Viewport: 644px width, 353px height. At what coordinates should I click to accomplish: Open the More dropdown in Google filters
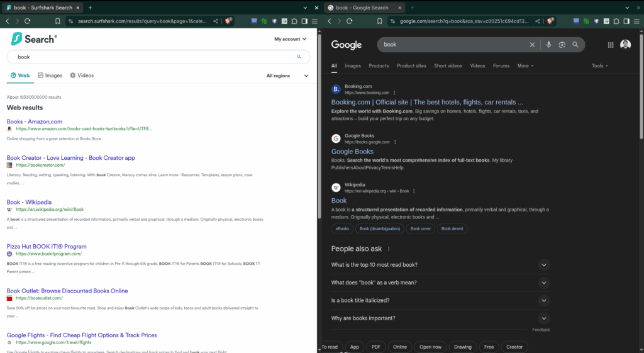coord(525,66)
